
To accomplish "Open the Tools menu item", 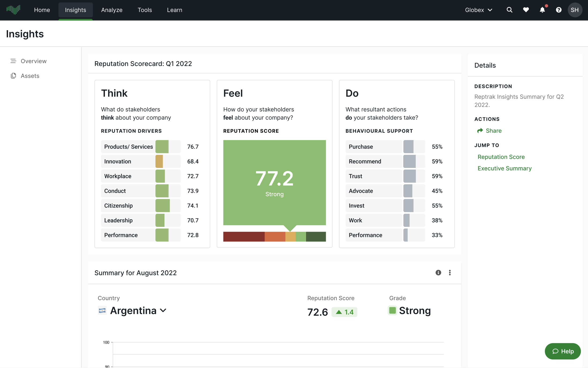I will (145, 10).
